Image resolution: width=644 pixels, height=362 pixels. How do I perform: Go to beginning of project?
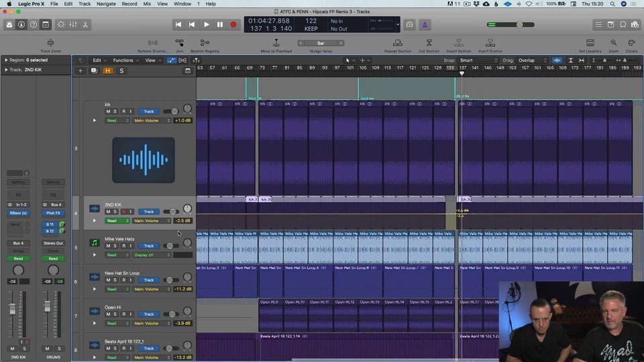point(178,25)
